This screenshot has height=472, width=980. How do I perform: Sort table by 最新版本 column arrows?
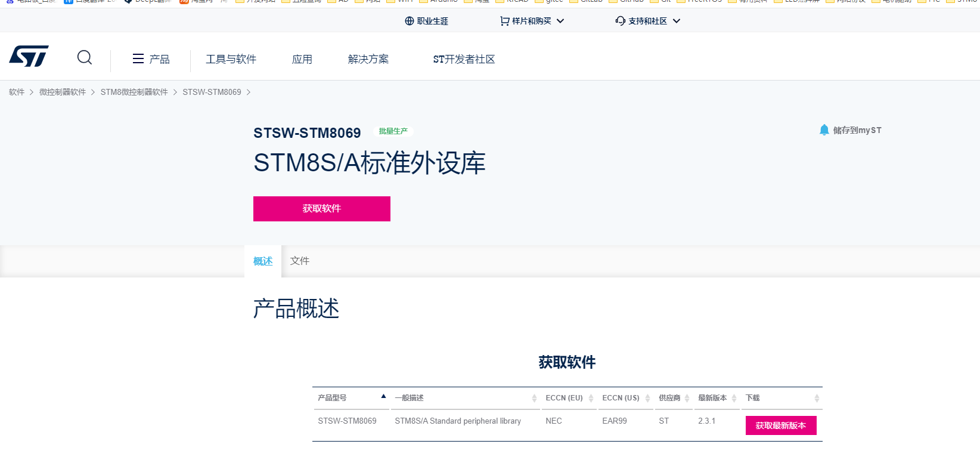pyautogui.click(x=734, y=398)
